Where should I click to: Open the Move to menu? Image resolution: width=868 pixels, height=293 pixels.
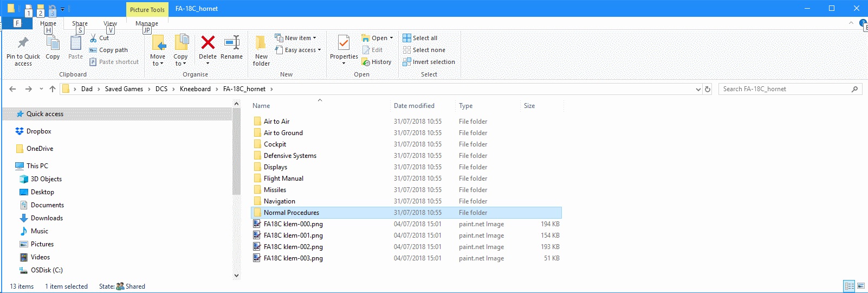click(158, 50)
